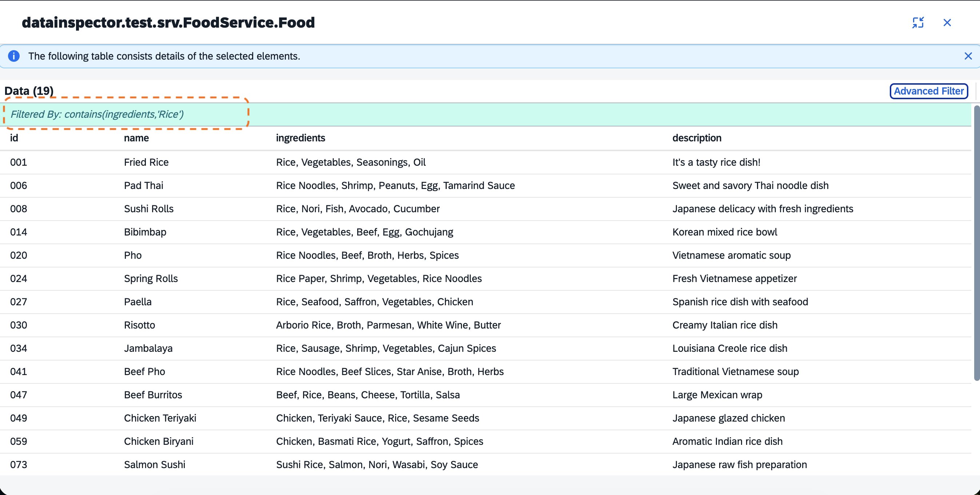Select the 'id' column header
980x495 pixels.
(14, 138)
